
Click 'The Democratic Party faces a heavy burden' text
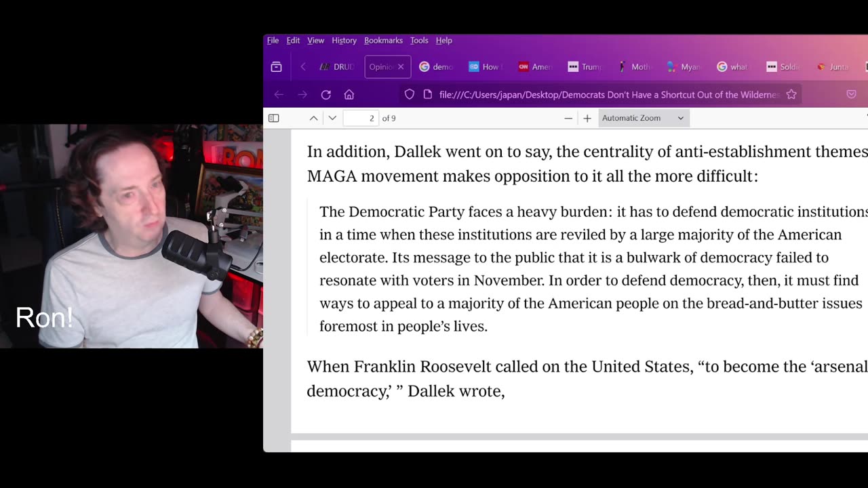pyautogui.click(x=463, y=212)
